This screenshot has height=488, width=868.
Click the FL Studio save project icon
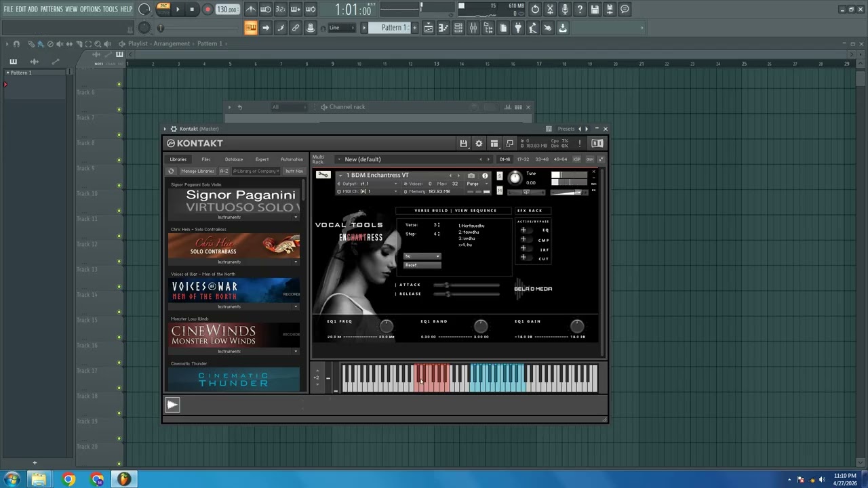[595, 9]
